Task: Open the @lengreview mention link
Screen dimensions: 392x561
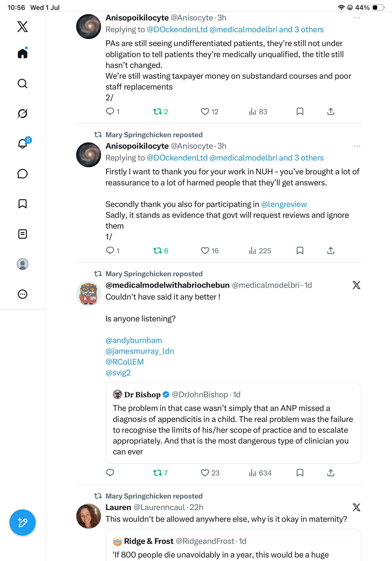Action: click(284, 204)
